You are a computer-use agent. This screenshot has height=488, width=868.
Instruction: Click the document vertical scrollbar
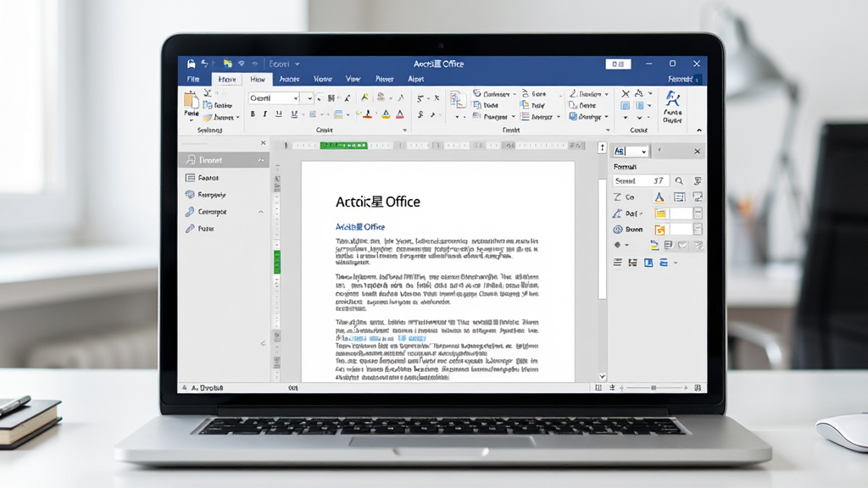(x=603, y=239)
